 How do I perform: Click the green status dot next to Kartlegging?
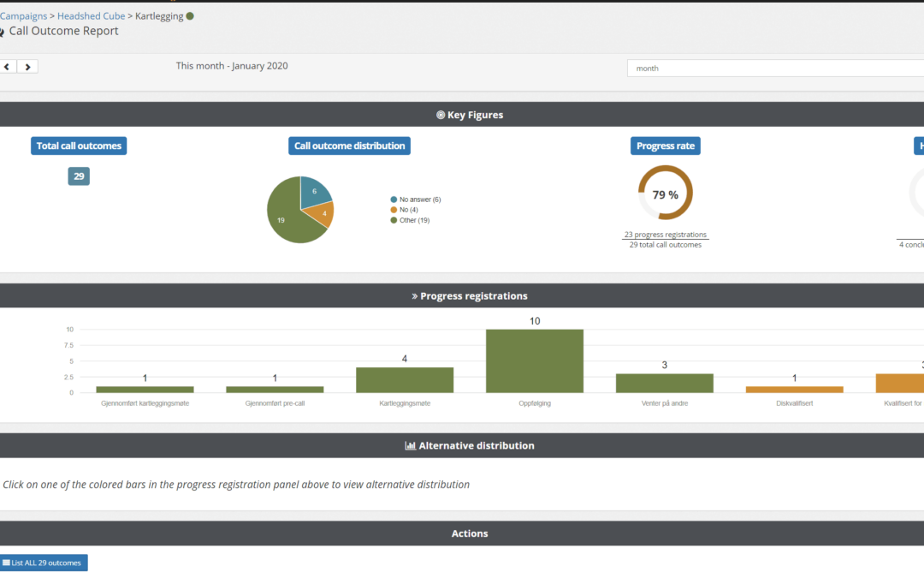tap(190, 16)
